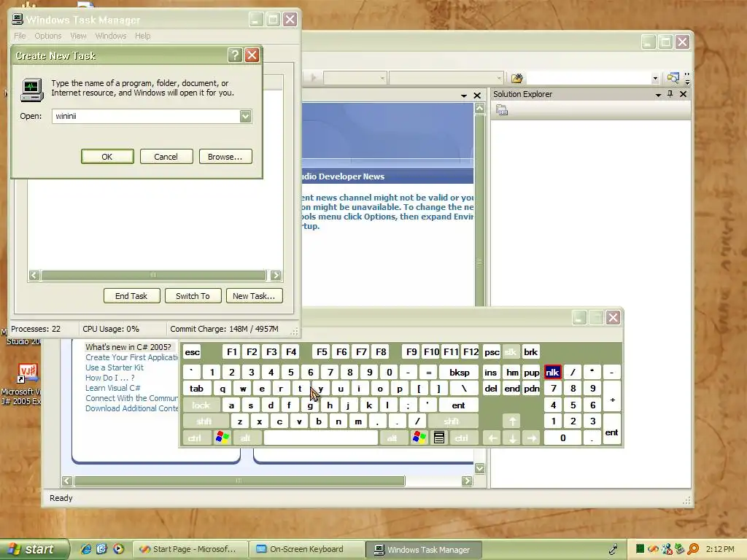The width and height of the screenshot is (747, 560).
Task: Click the Windows start button
Action: (x=34, y=549)
